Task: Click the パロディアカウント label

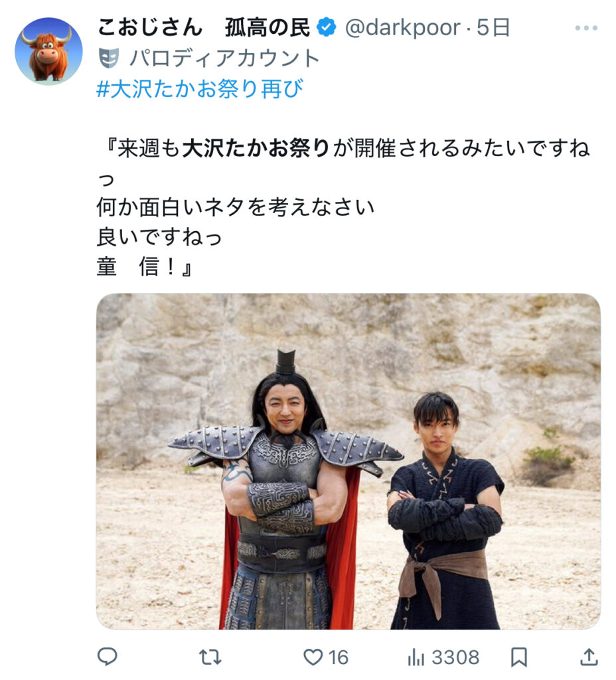Action: click(224, 58)
